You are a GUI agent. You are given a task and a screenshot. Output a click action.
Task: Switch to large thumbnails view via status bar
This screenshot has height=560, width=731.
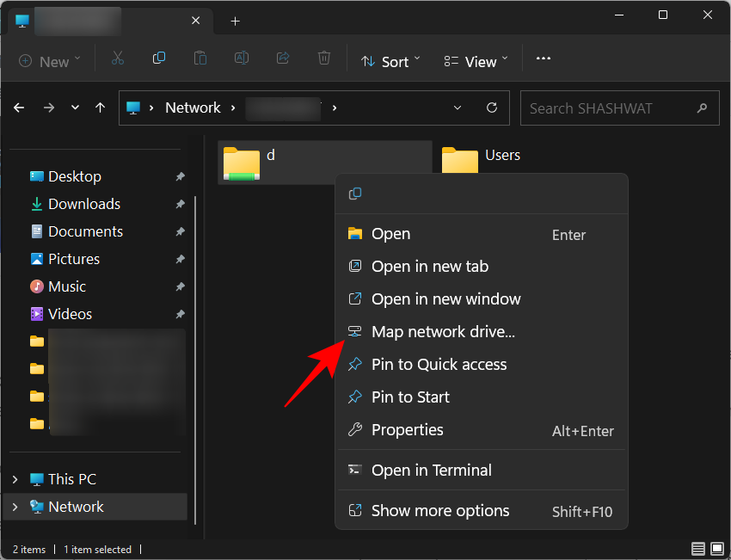(x=716, y=549)
